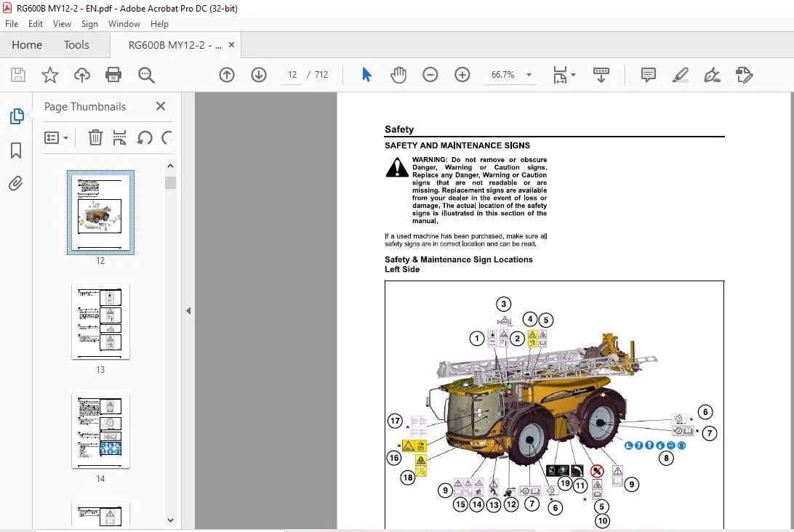The width and height of the screenshot is (794, 532).
Task: Click the share or send file icon
Action: (745, 75)
